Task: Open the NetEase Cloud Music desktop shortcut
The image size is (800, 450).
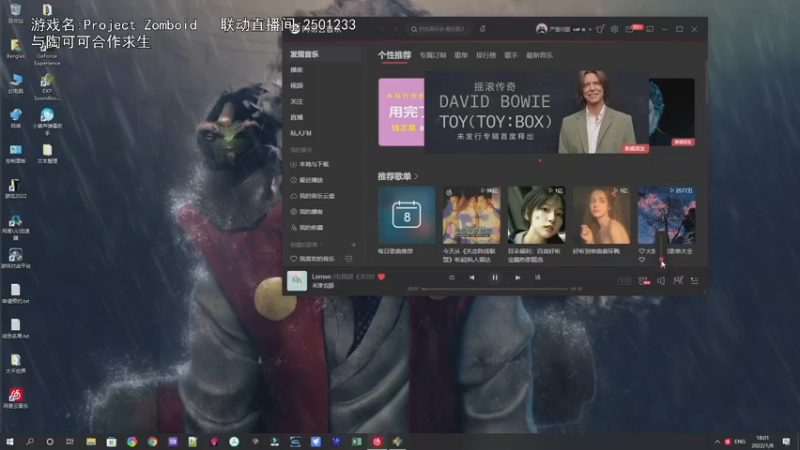Action: tap(15, 398)
